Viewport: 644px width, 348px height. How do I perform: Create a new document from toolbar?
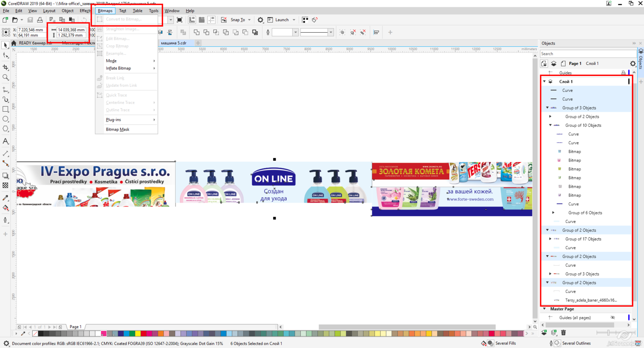point(6,20)
